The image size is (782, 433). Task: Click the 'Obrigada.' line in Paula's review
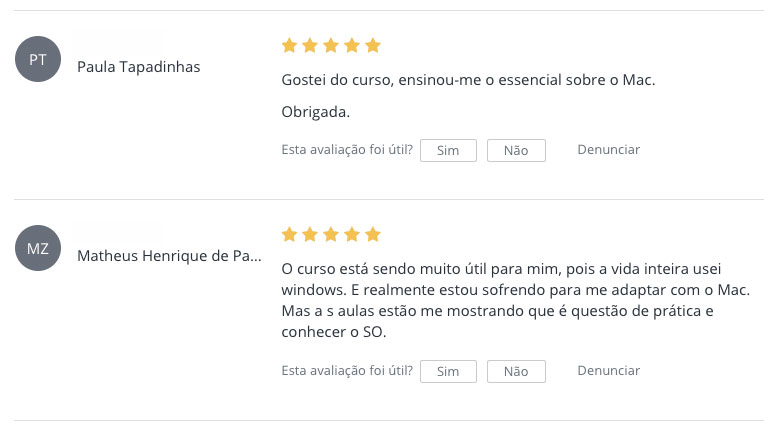pos(316,112)
